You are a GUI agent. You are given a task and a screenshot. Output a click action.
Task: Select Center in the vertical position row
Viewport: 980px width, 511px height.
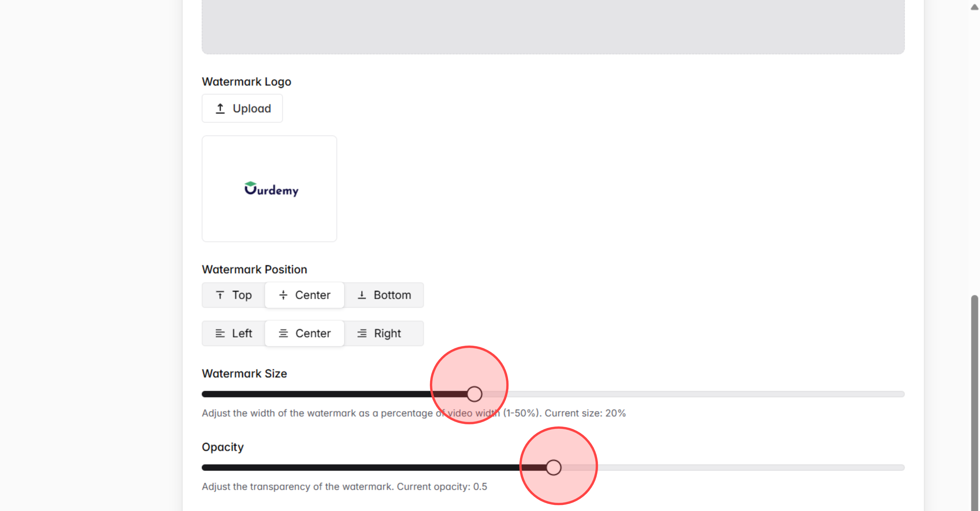click(x=304, y=295)
